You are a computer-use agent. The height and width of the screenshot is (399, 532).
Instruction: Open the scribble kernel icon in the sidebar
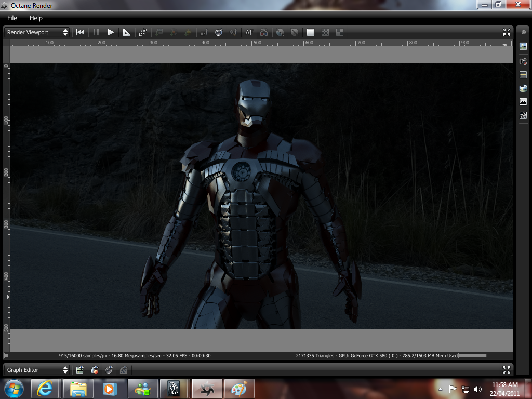(523, 115)
